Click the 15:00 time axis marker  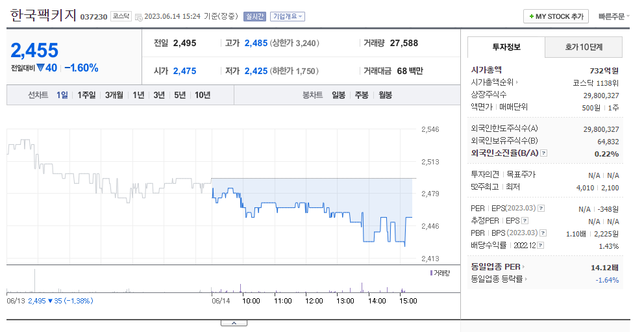click(408, 301)
